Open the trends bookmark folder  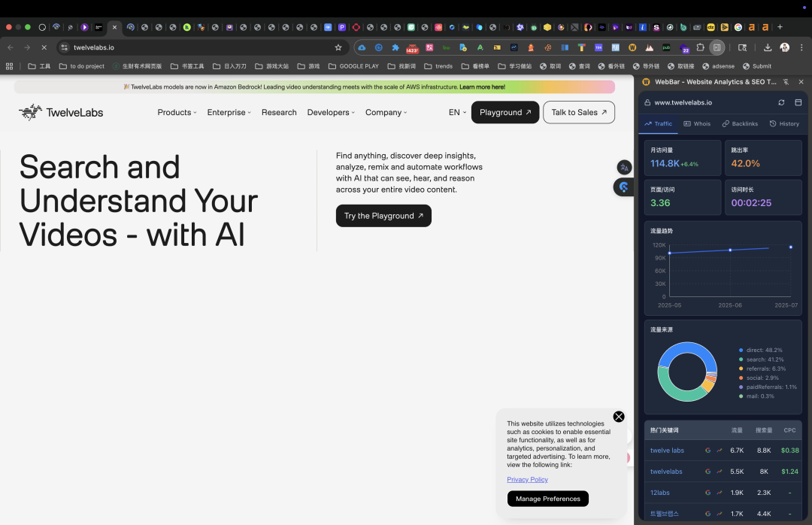pos(438,66)
